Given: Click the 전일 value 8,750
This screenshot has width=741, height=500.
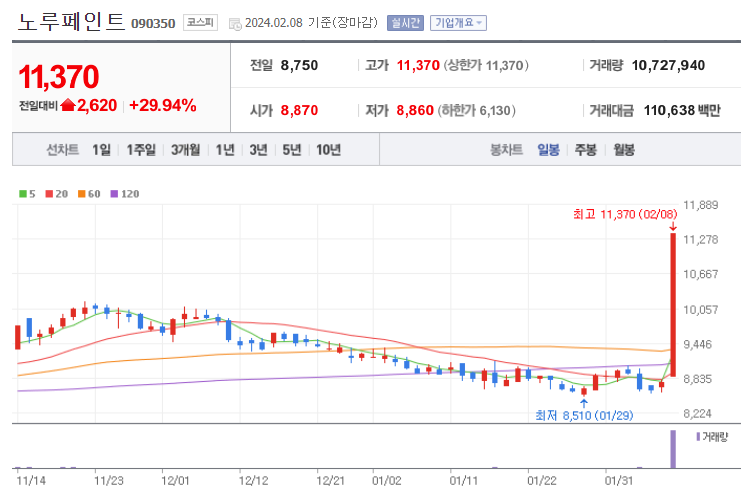Looking at the screenshot, I should 299,65.
